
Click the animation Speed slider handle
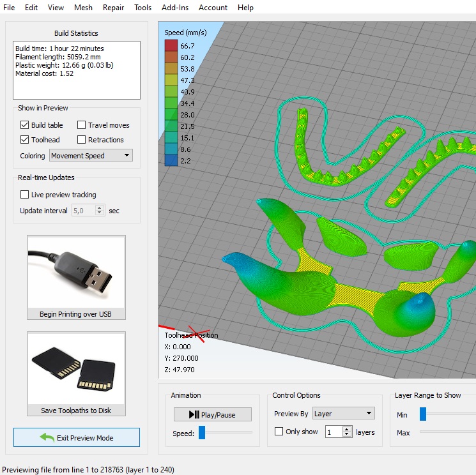coord(202,432)
